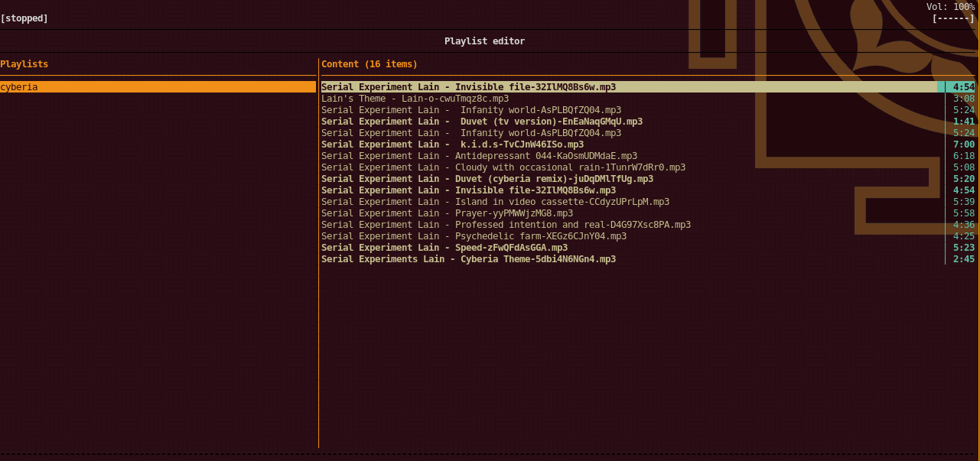Click the [stopped] playback status
The image size is (980, 461).
[24, 18]
